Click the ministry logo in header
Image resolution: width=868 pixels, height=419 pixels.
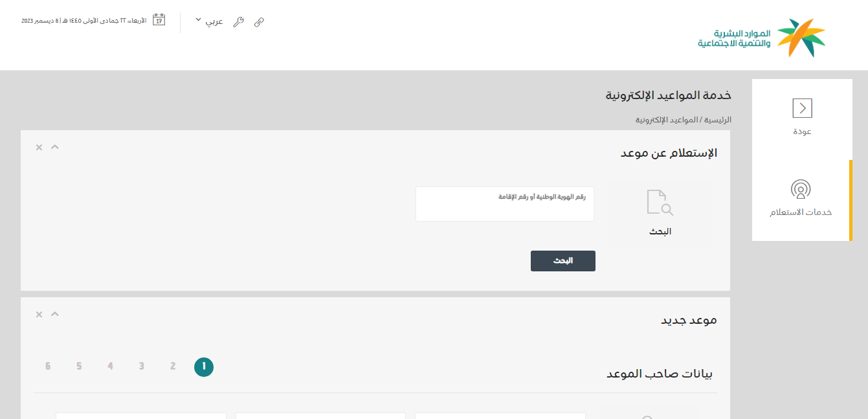tap(762, 38)
